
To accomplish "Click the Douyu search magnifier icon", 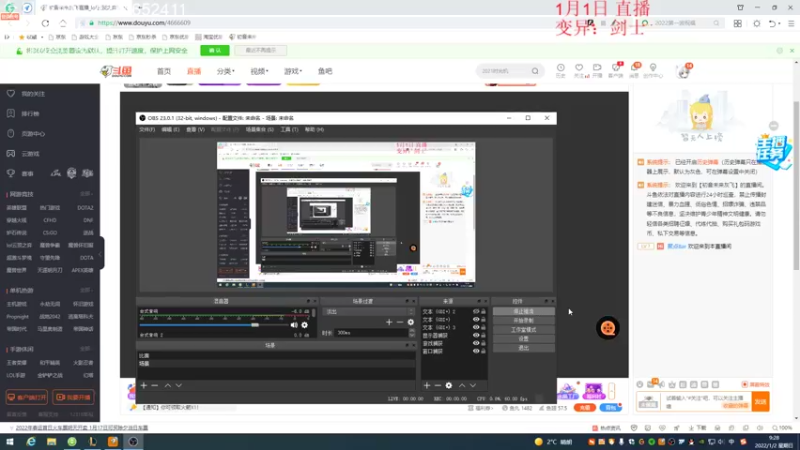I will [x=535, y=71].
